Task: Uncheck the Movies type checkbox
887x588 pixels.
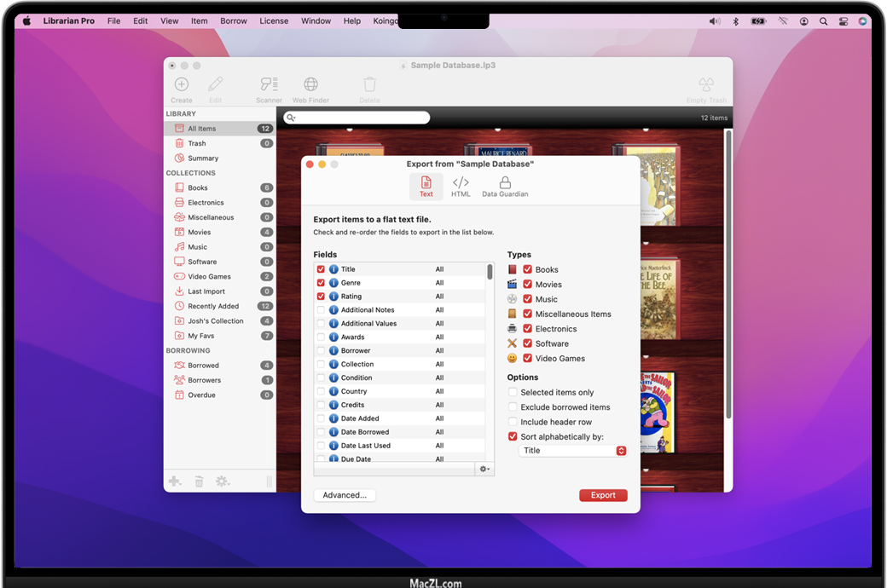Action: tap(528, 285)
